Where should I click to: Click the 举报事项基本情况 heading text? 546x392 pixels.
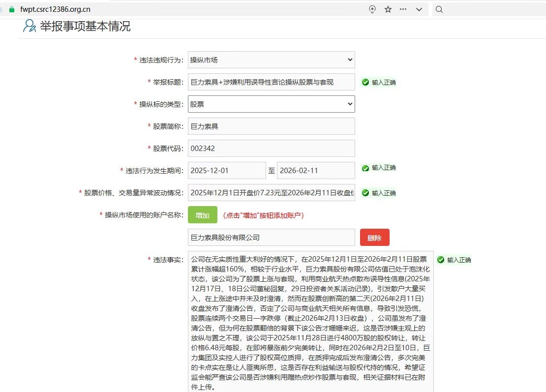(x=85, y=26)
